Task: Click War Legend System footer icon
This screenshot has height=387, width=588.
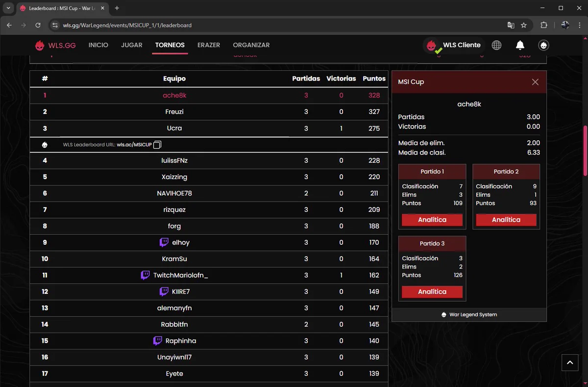Action: (444, 314)
